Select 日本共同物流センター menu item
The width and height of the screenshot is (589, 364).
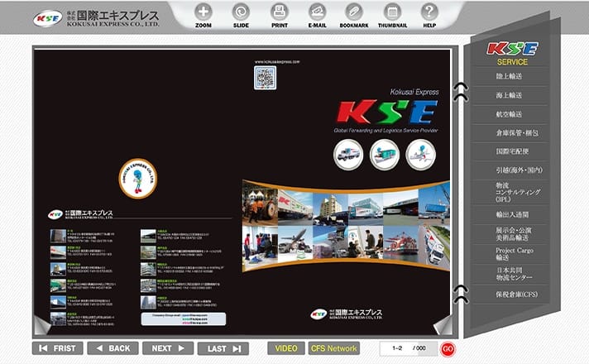point(514,274)
